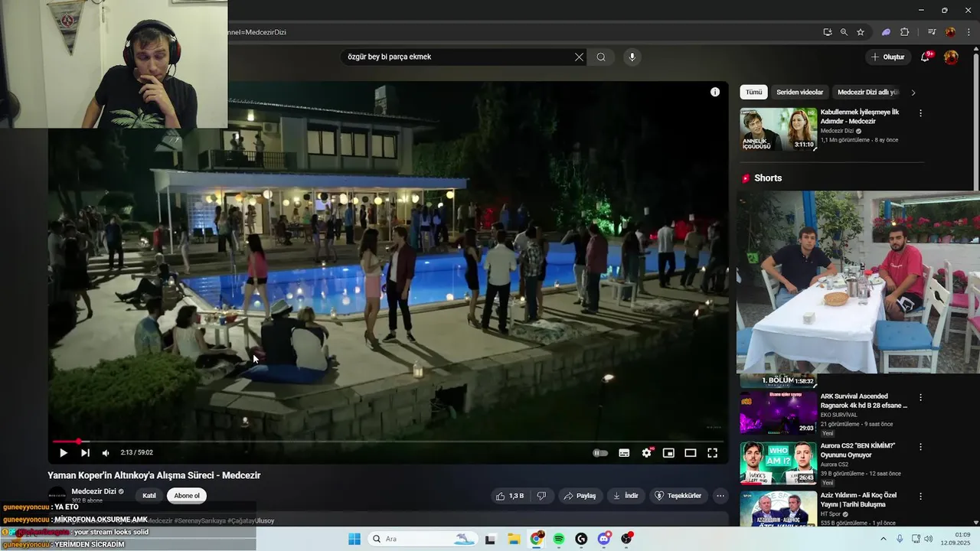Skip to next video in player

[x=85, y=453]
